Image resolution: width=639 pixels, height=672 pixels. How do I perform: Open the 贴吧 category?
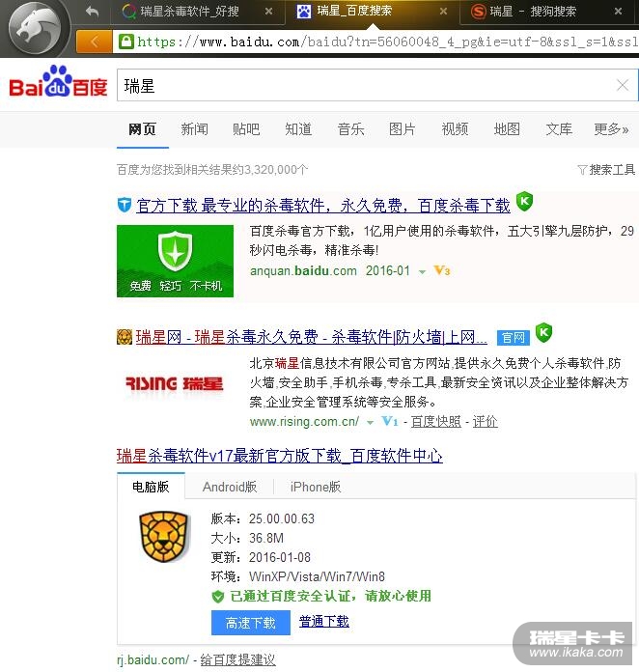246,129
